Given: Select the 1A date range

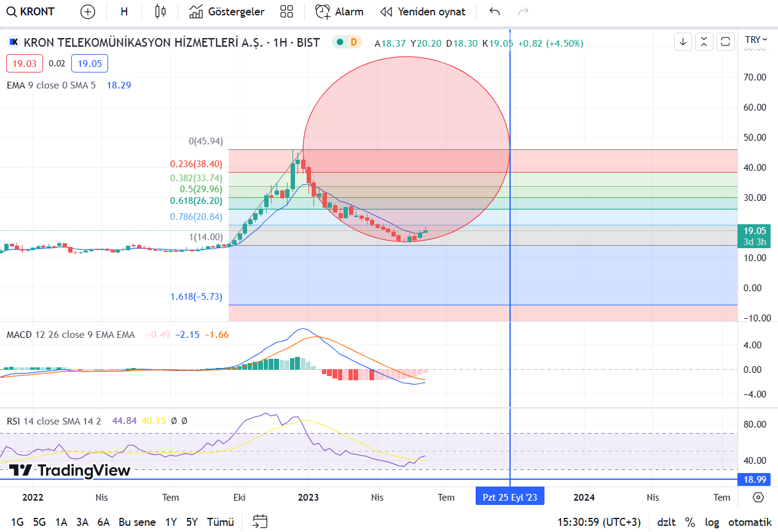Looking at the screenshot, I should point(61,522).
